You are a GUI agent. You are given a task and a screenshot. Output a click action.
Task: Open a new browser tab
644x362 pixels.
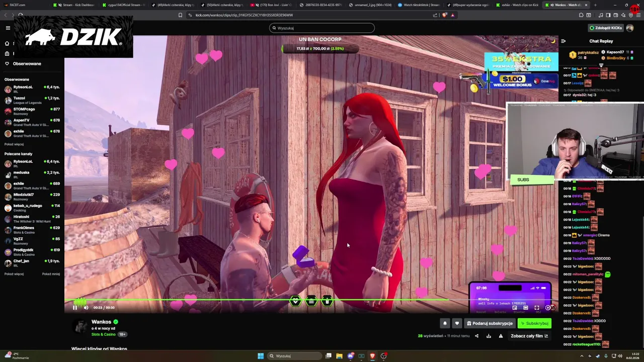(595, 5)
